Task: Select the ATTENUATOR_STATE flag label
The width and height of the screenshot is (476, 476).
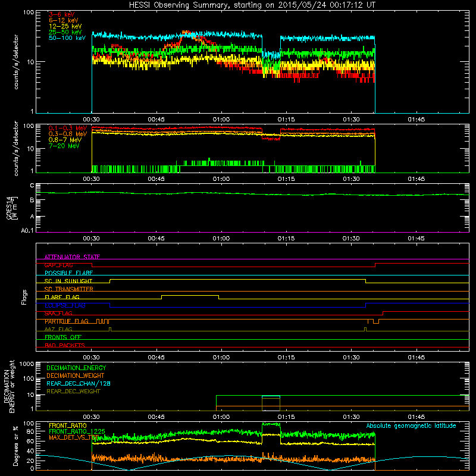Action: pyautogui.click(x=72, y=257)
